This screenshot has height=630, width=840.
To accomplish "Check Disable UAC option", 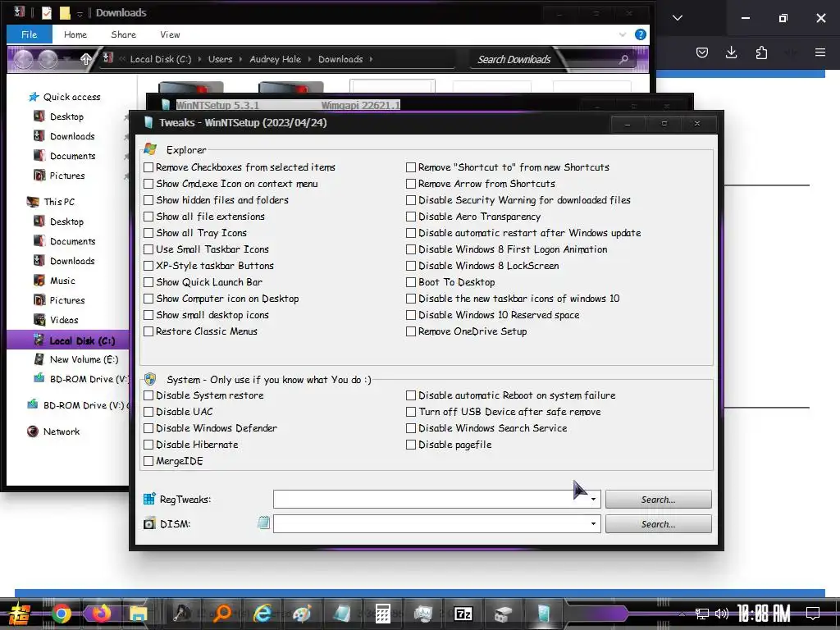I will 148,412.
